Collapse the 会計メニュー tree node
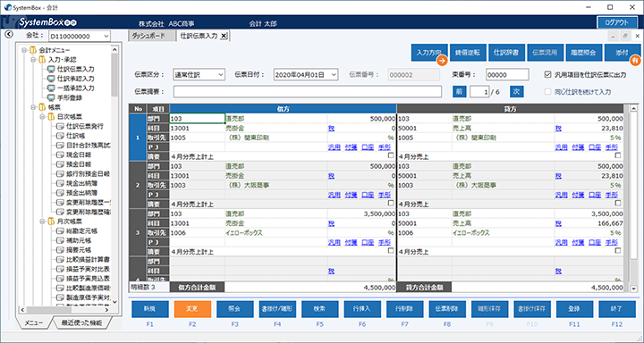 click(x=24, y=50)
